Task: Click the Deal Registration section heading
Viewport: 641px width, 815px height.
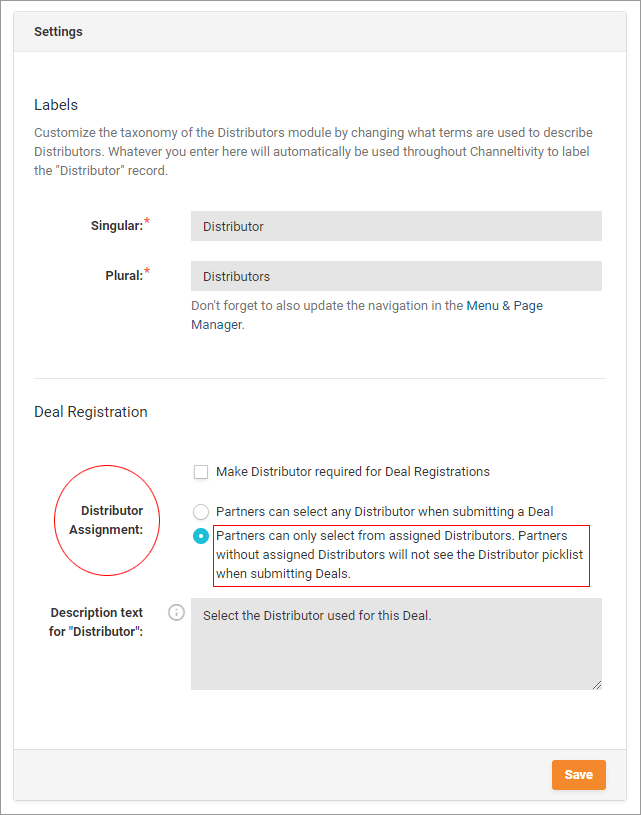Action: (x=90, y=411)
